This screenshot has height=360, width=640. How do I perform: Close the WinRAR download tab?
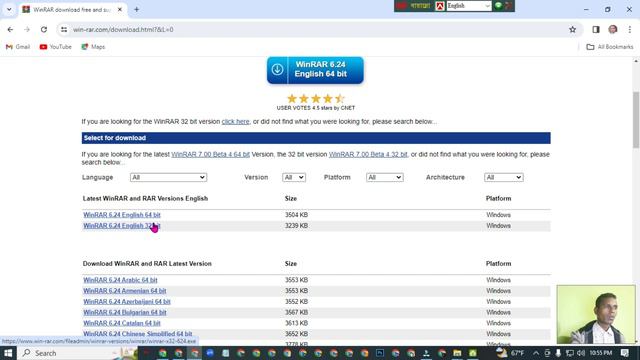[120, 9]
